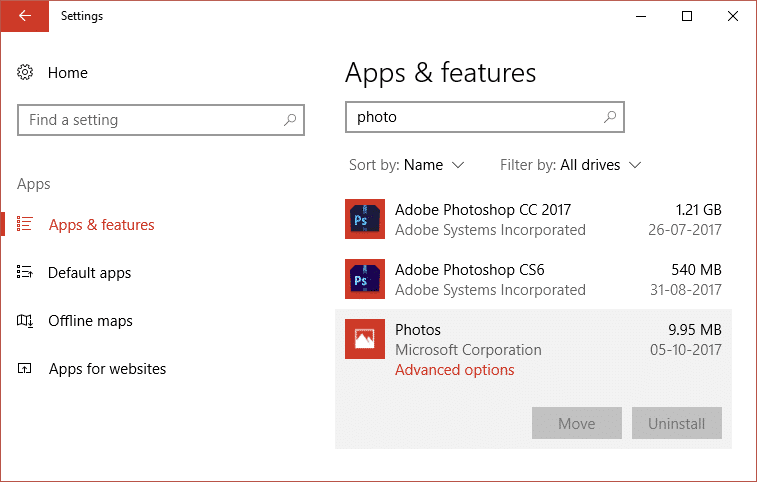Select the Adobe Photoshop CC 2017 entry
The height and width of the screenshot is (482, 757).
pos(533,219)
